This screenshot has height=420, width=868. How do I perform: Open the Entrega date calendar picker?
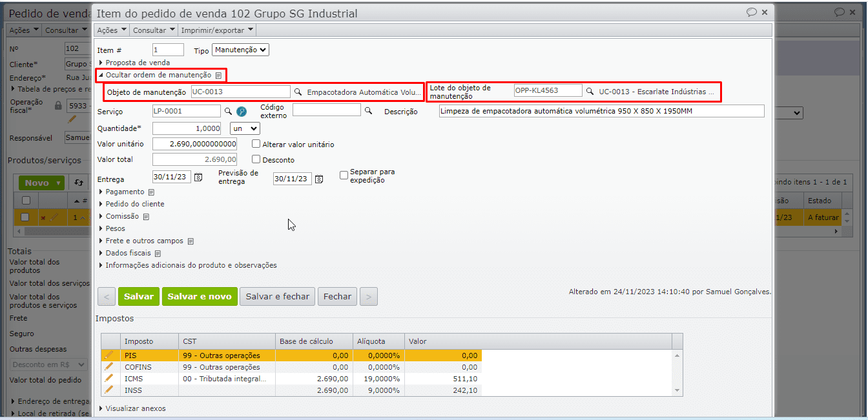pyautogui.click(x=198, y=177)
